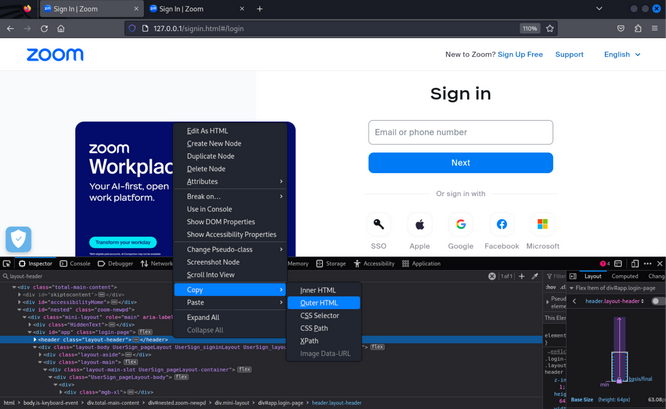This screenshot has width=666, height=409.
Task: Collapse the Flex Item of div#app.login-page section
Action: click(x=572, y=288)
